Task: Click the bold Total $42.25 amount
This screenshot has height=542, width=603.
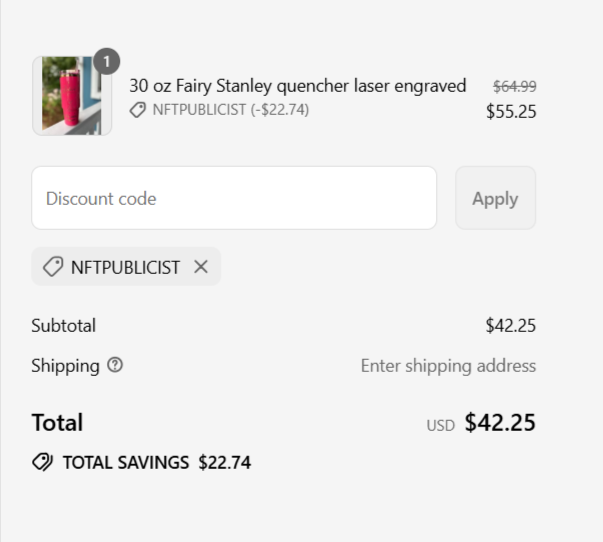Action: point(500,422)
